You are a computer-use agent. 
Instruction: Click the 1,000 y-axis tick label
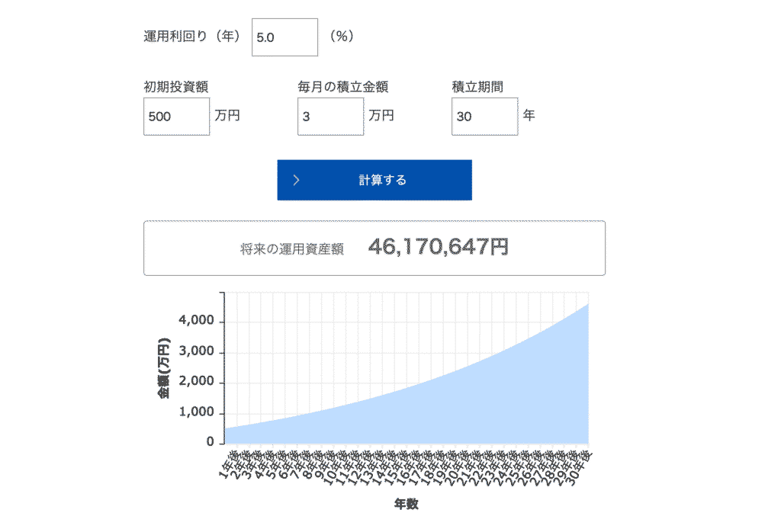point(196,412)
